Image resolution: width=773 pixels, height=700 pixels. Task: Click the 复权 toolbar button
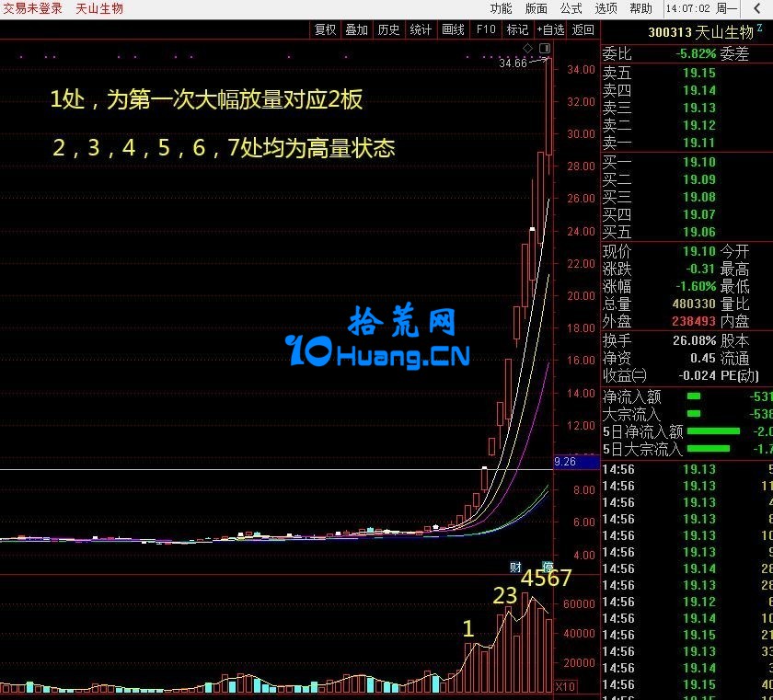coord(326,30)
